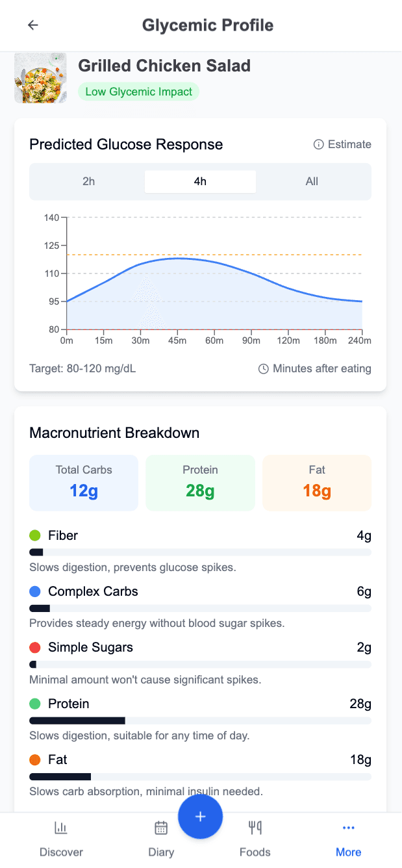402x868 pixels.
Task: Tap the More ellipsis icon
Action: 348,828
